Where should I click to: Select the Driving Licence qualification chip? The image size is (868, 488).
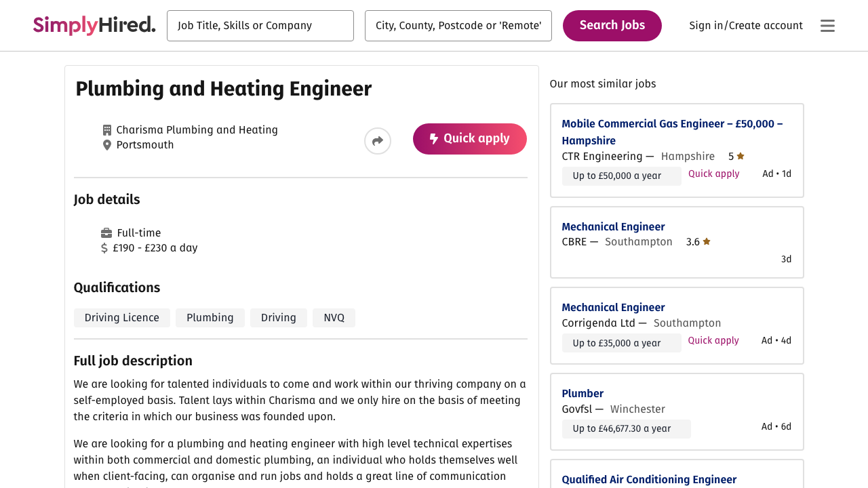121,317
